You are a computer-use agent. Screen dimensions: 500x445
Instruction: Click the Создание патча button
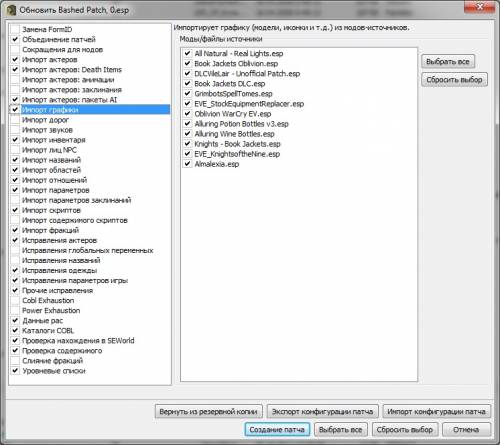point(277,430)
